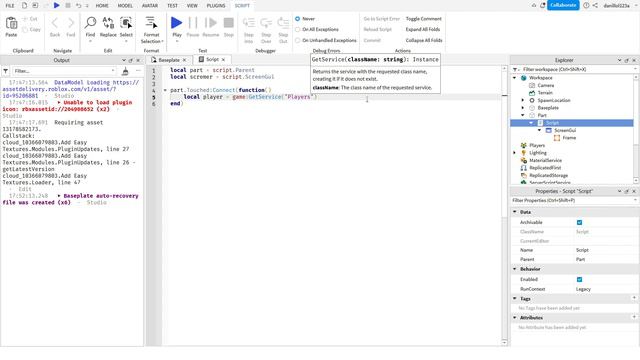
Task: Click the Stop test button
Action: coord(229,23)
